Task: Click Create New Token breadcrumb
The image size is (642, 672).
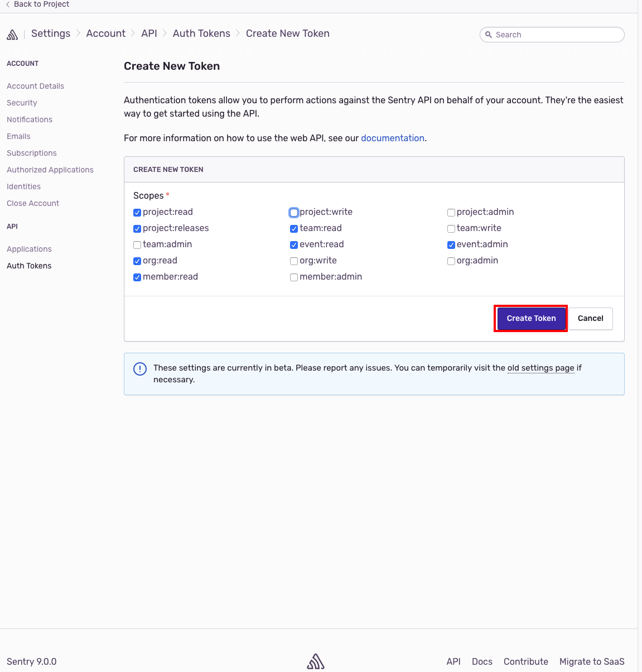Action: [x=288, y=33]
